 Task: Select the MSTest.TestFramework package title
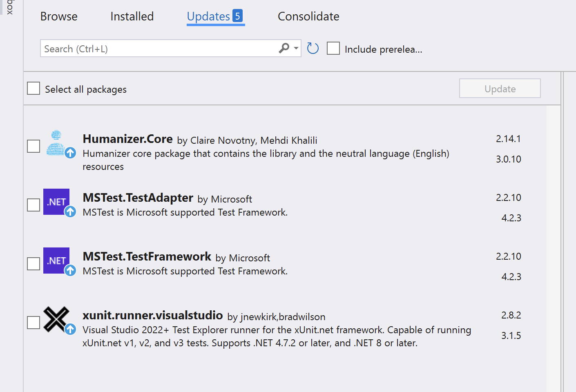147,256
